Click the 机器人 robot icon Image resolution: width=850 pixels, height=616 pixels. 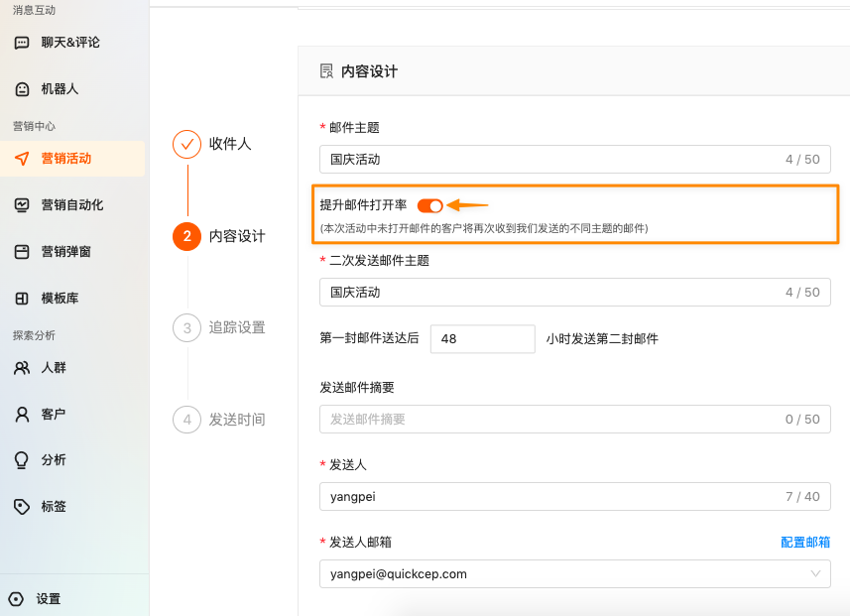click(22, 89)
